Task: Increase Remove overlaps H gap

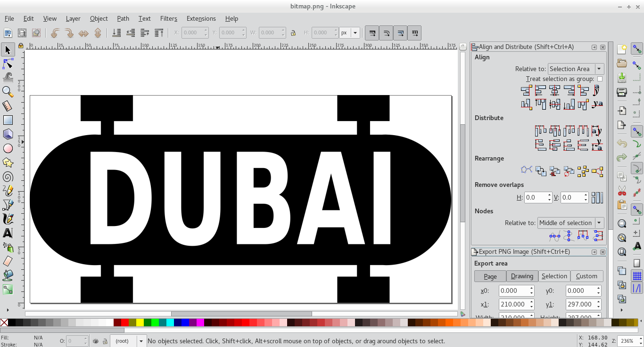Action: pos(549,195)
